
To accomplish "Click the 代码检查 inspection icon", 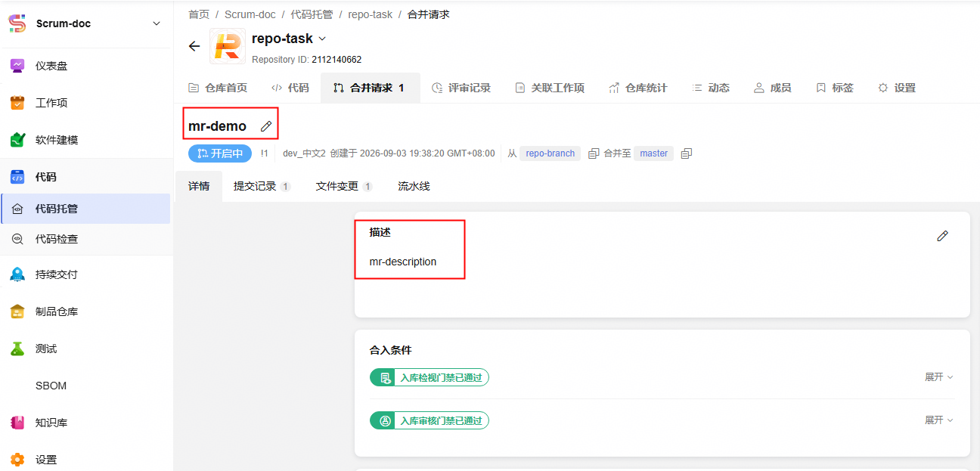I will (17, 239).
